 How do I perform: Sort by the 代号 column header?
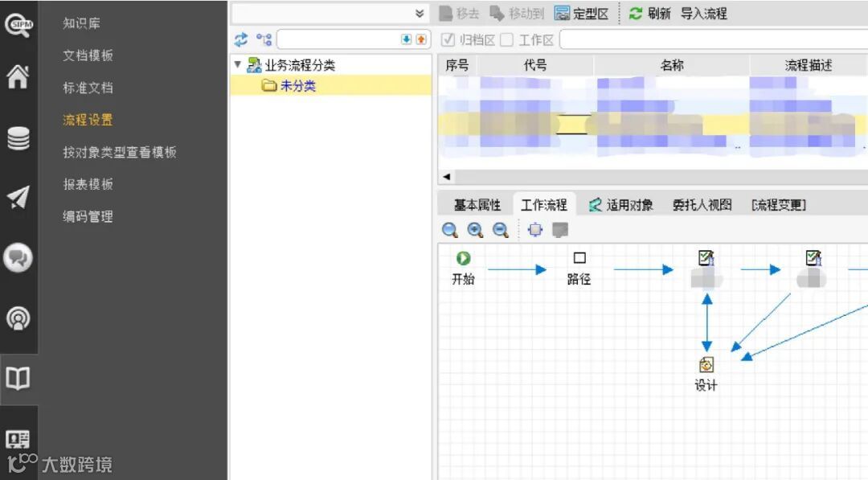pyautogui.click(x=535, y=65)
